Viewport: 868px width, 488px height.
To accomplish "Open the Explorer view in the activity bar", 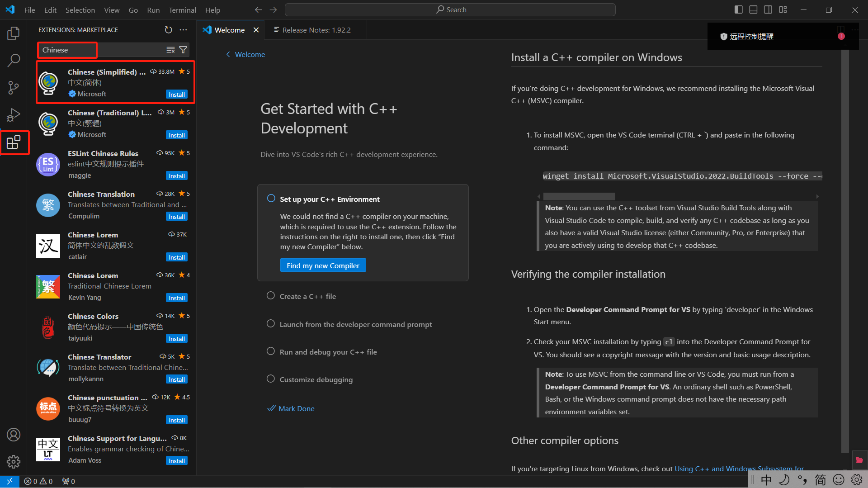I will point(14,33).
